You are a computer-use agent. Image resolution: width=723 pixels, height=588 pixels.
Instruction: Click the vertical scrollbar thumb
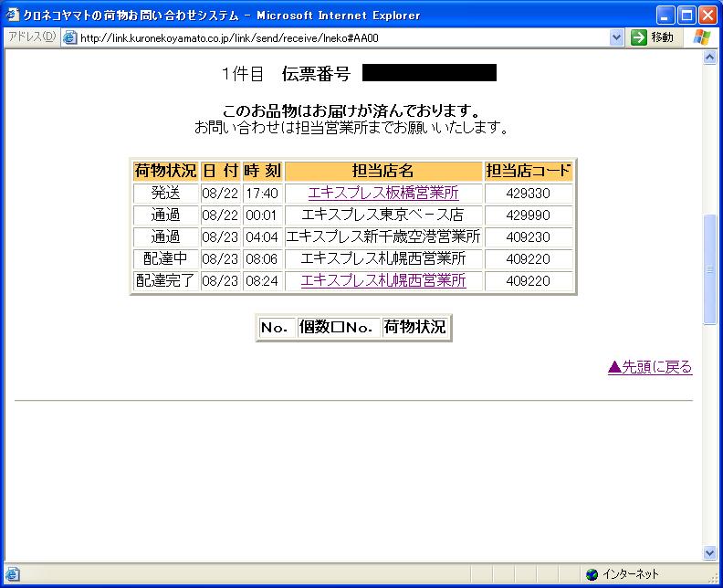pos(709,269)
